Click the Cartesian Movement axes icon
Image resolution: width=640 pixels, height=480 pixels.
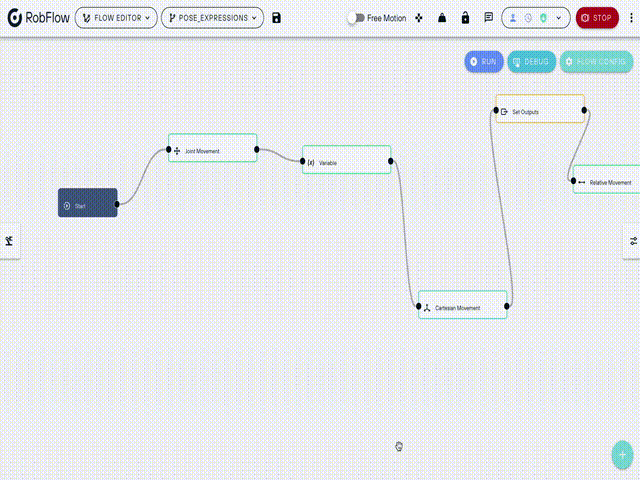[427, 308]
